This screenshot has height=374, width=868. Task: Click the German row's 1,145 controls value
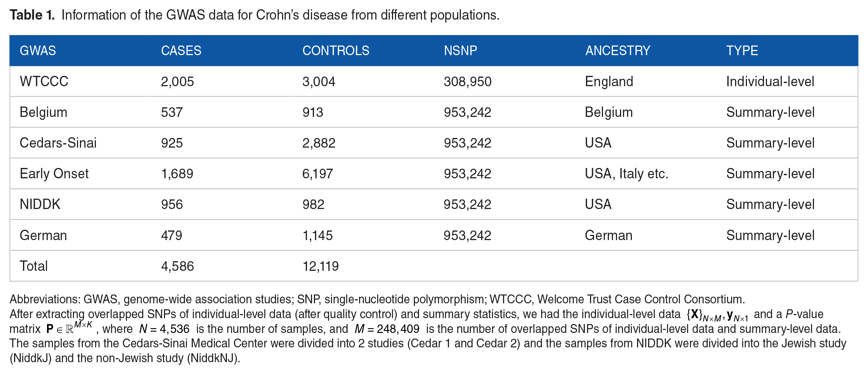(318, 235)
